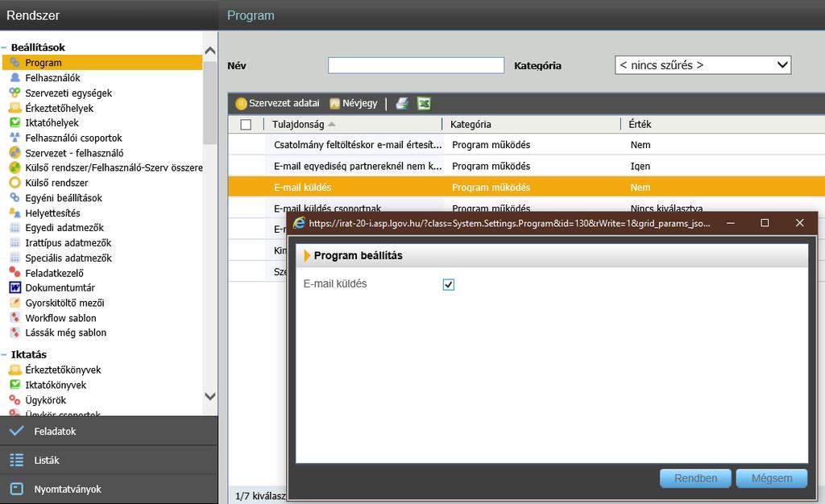Tick the select-all checkbox in grid header
The image size is (825, 504).
(246, 125)
